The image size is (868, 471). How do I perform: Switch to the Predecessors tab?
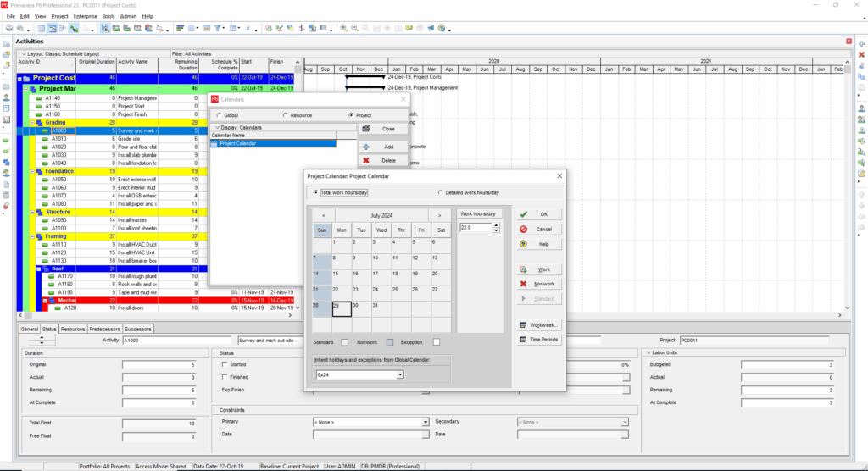coord(104,329)
